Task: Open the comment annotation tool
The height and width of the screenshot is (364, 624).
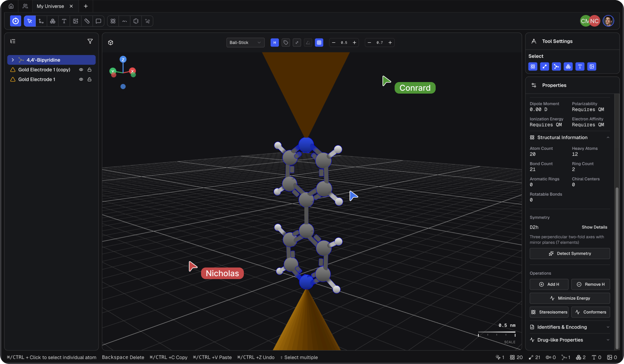Action: pos(98,21)
